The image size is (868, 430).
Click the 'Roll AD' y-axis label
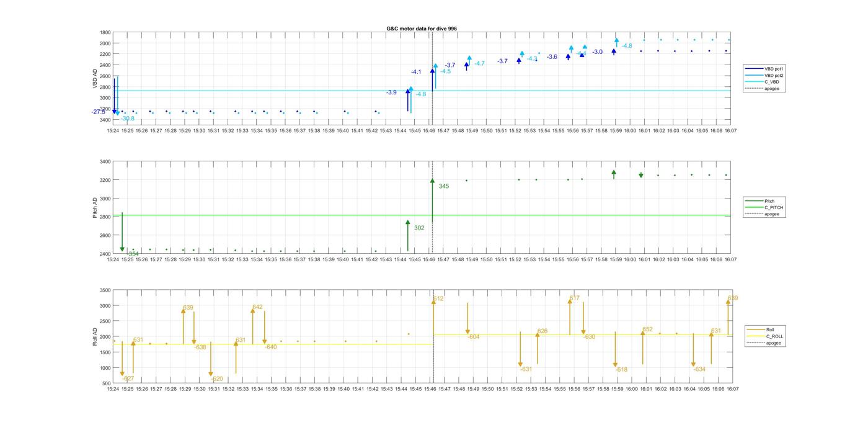pos(95,336)
